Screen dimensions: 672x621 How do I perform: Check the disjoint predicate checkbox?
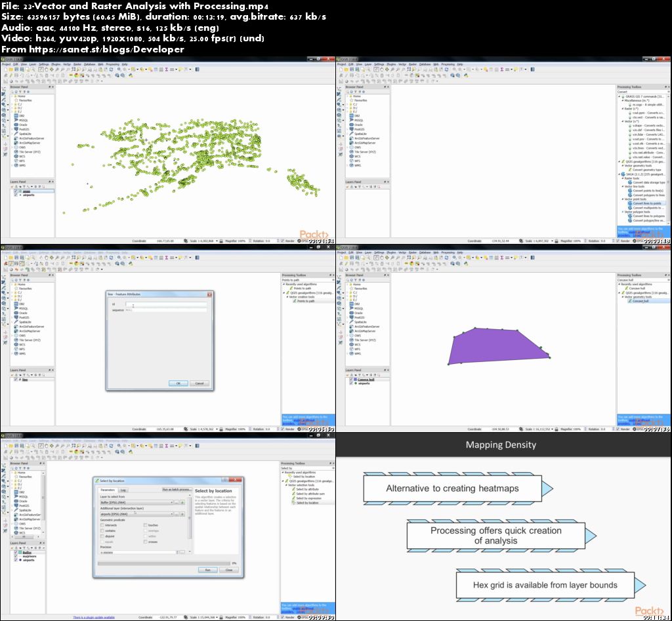(102, 536)
